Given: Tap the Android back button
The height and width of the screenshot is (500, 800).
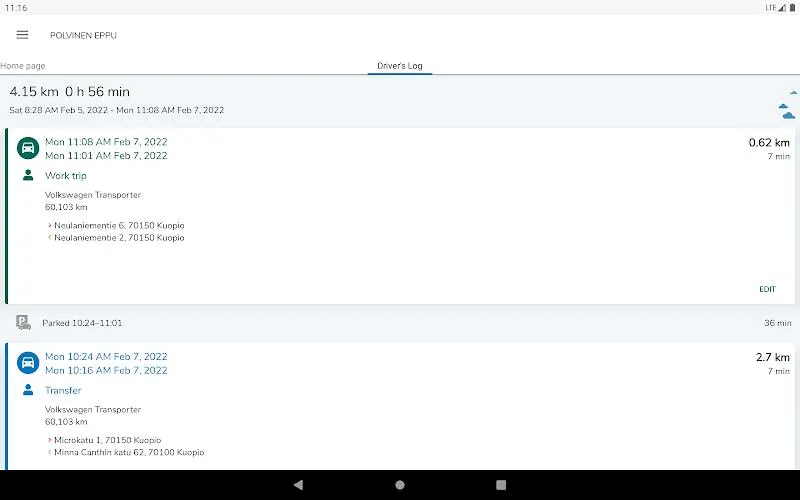Looking at the screenshot, I should point(298,485).
